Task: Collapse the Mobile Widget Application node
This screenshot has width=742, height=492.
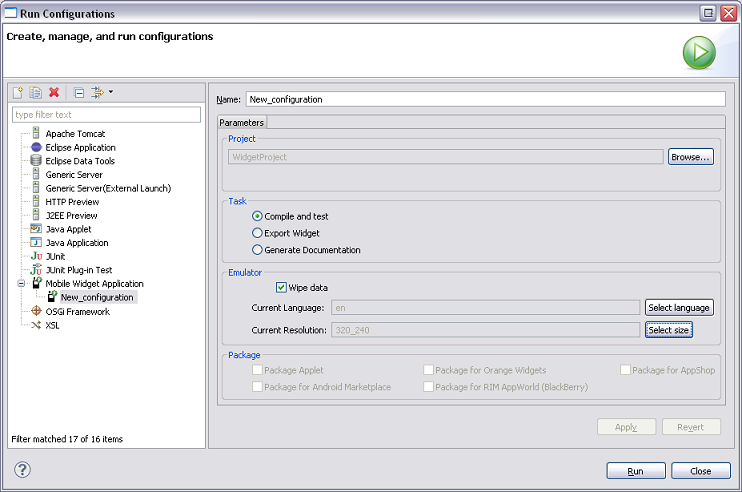Action: click(21, 284)
